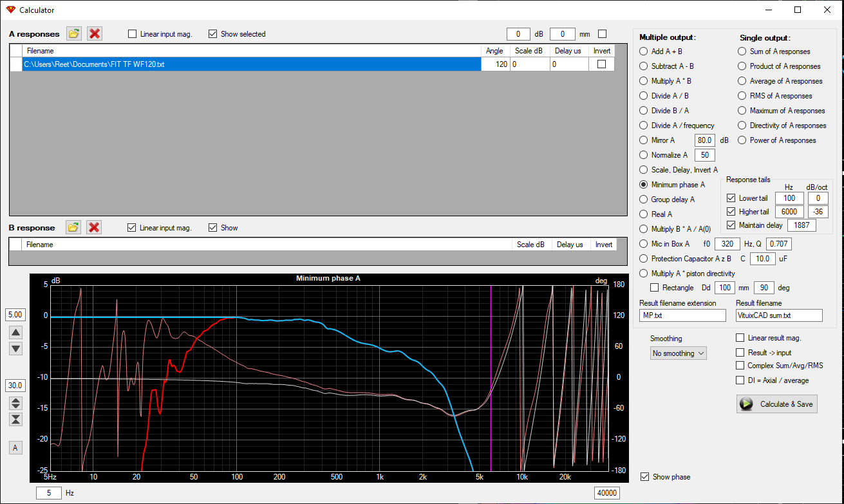
Task: Click Higher tail Hz field 6000
Action: [x=789, y=212]
